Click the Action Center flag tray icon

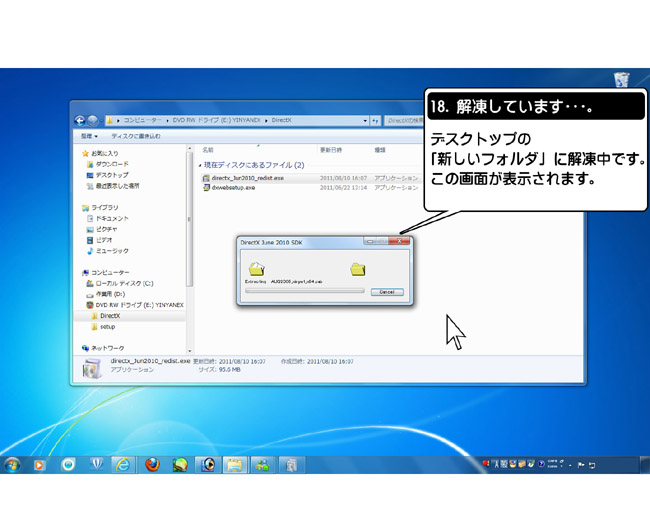pyautogui.click(x=581, y=465)
